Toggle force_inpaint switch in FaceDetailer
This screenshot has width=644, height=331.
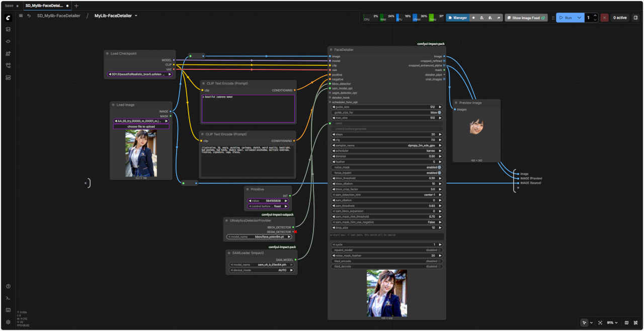(x=439, y=173)
